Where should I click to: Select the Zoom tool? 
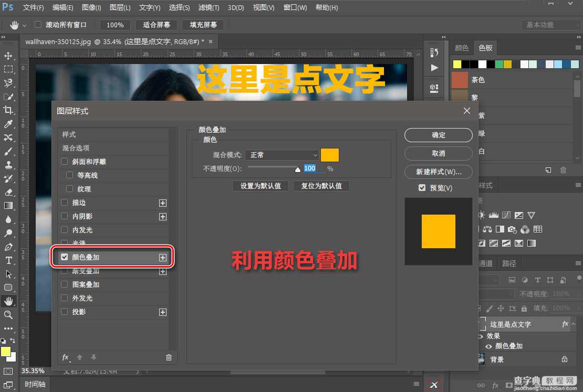8,315
